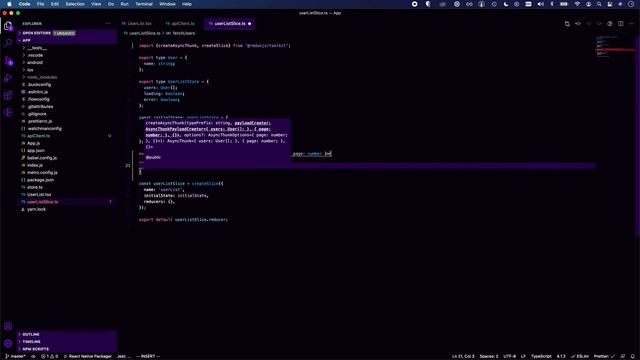Click the master branch indicator in status bar
640x360 pixels.
[x=16, y=356]
